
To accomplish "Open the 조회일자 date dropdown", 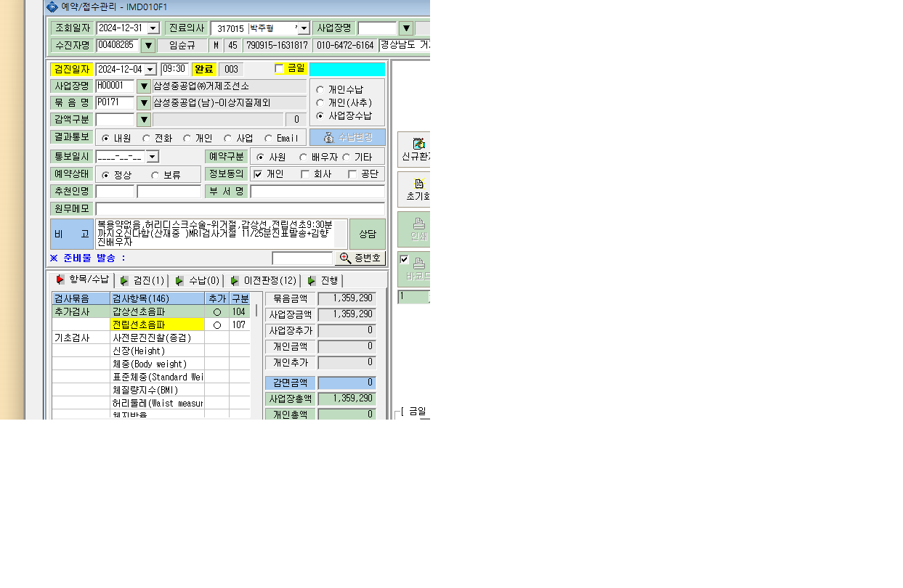I will click(153, 28).
